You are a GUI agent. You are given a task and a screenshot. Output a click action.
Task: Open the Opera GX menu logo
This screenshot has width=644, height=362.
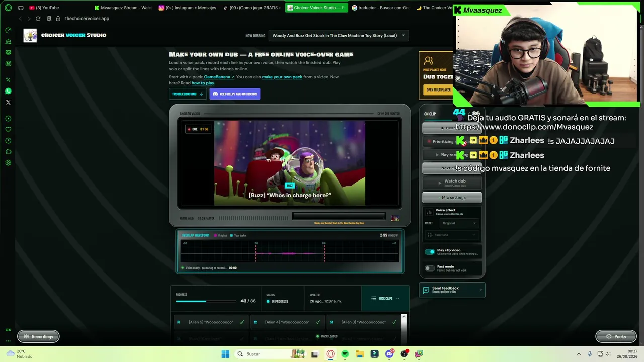8,8
